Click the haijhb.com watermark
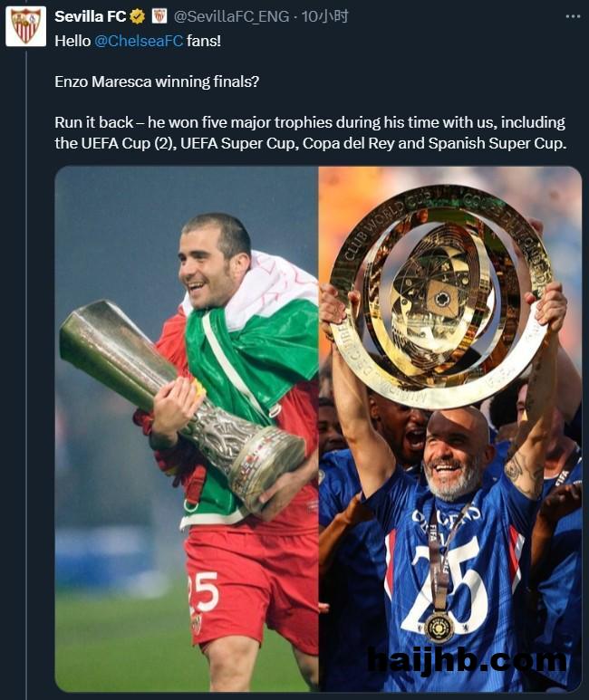Viewport: 589px width, 700px height. tap(467, 661)
